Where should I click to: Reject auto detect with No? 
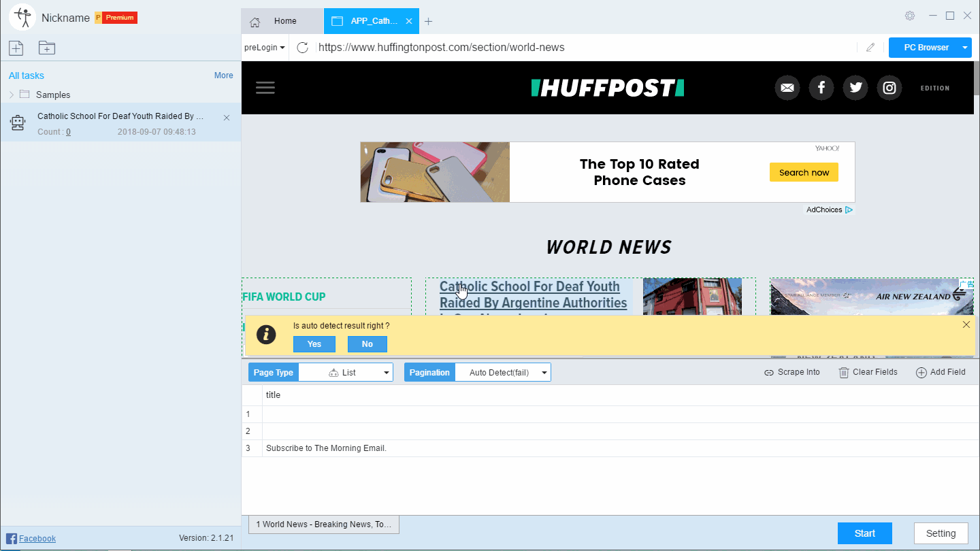click(x=367, y=344)
